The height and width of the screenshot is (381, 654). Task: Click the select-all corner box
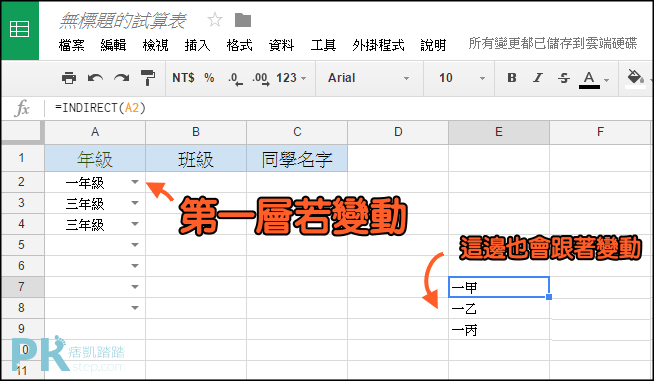(23, 132)
